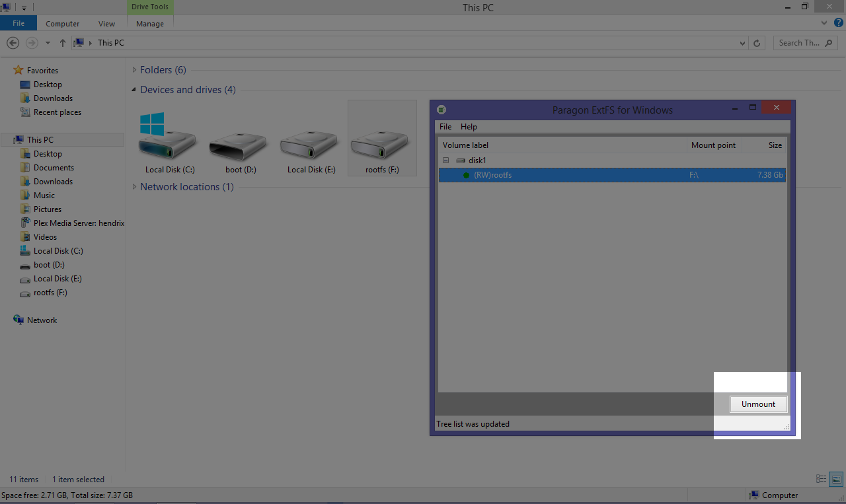This screenshot has width=846, height=504.
Task: Click the green mounted status dot of rootfs
Action: coord(466,175)
